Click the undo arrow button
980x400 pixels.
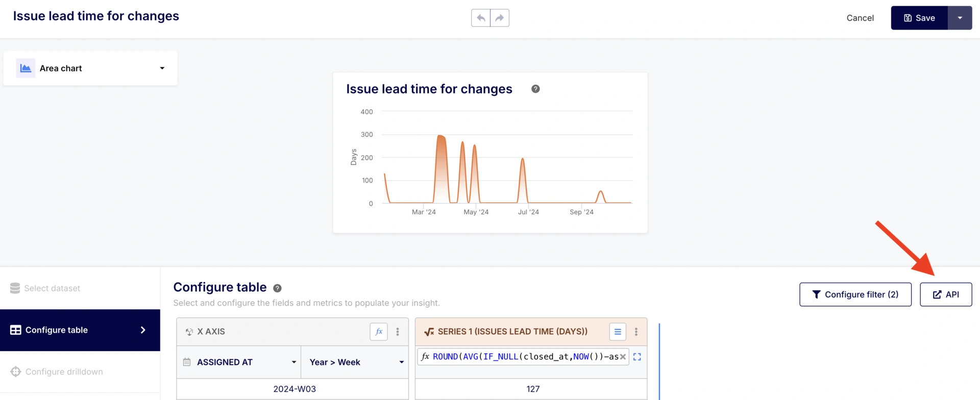coord(480,18)
